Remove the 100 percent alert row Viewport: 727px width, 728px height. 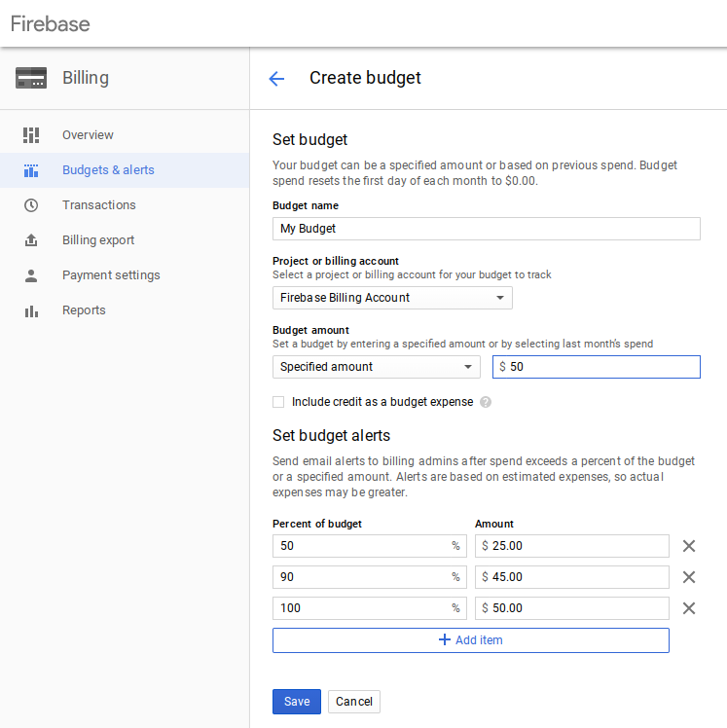coord(689,608)
